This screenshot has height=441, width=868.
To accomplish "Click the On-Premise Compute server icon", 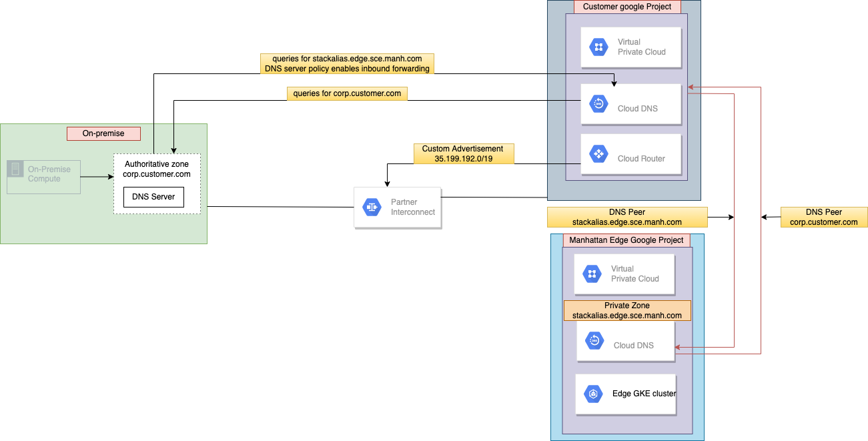I will click(15, 169).
